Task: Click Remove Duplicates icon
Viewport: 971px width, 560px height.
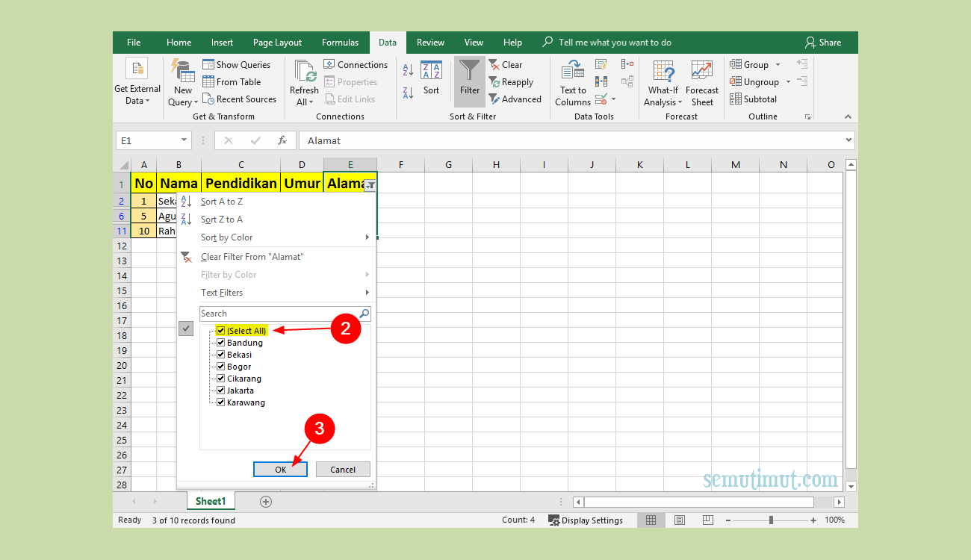Action: (601, 81)
